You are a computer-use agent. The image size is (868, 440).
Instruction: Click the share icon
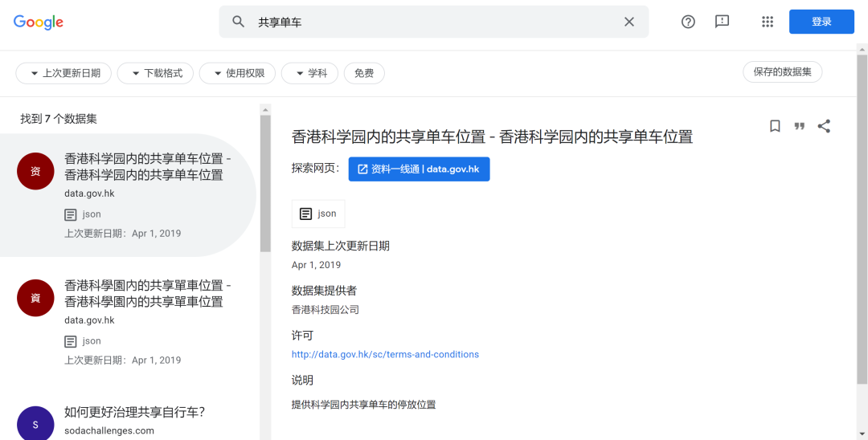(824, 126)
